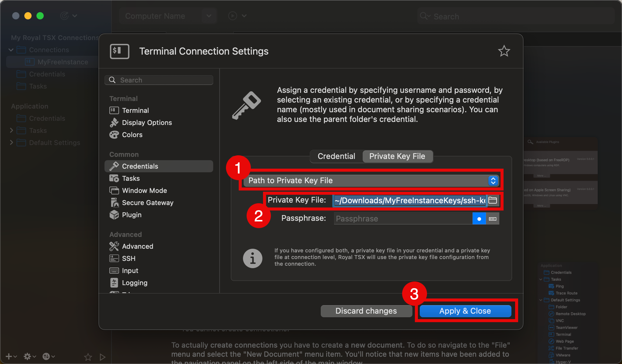Collapse the Connections folder in navigation tree

tap(11, 50)
